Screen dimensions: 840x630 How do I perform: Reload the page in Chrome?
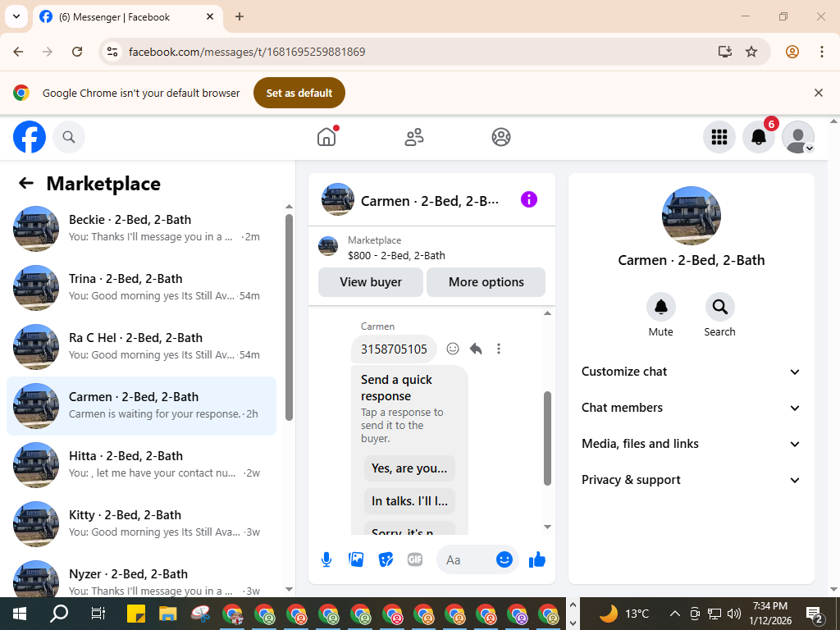pos(77,52)
